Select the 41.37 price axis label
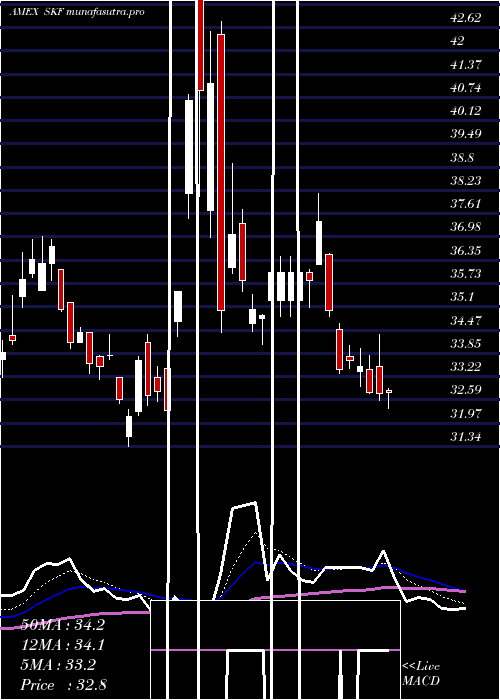The image size is (500, 700). 466,64
